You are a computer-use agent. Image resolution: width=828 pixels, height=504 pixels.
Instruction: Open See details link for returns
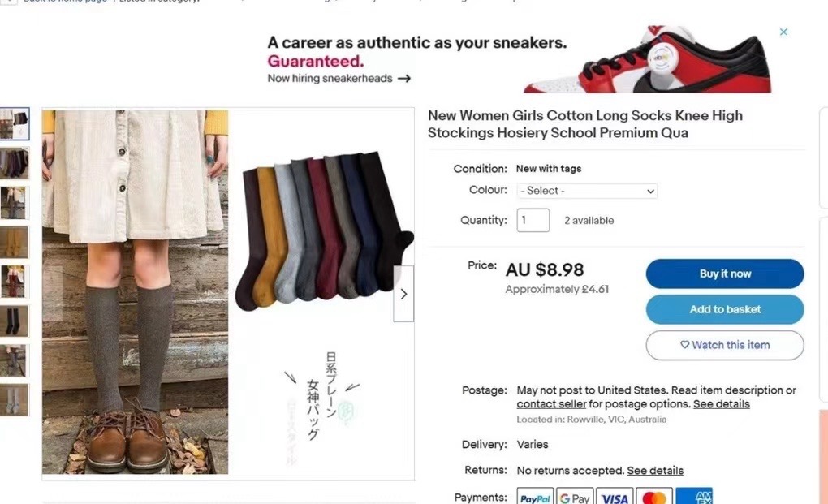[x=655, y=471]
